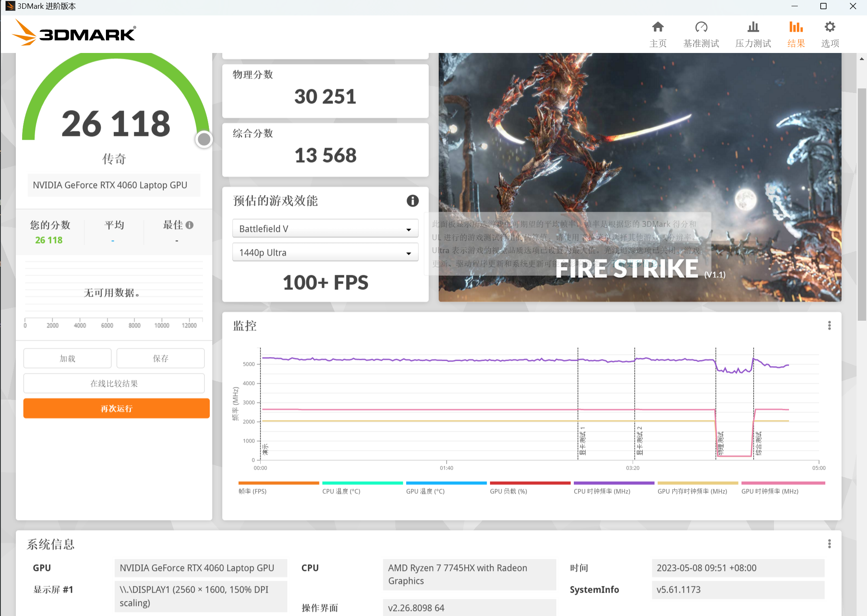Click the 综合测试 marker on the chart
This screenshot has width=867, height=616.
pos(758,443)
